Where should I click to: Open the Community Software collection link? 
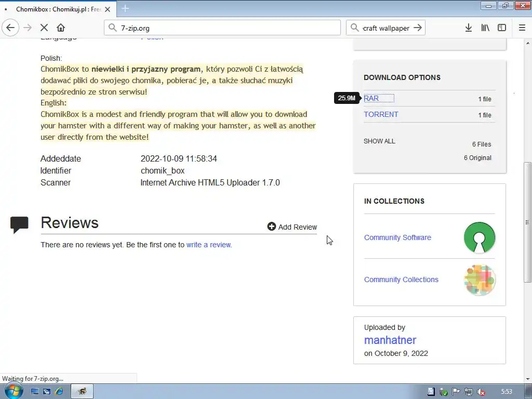click(397, 237)
